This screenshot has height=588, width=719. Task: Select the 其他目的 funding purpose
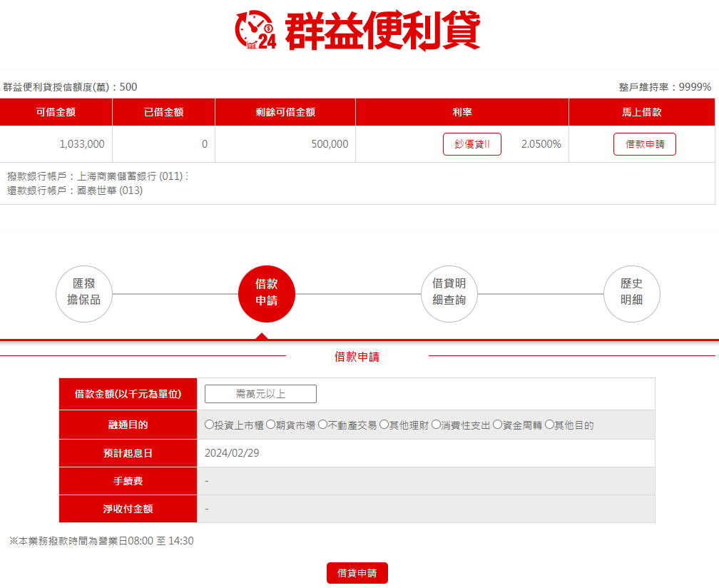[549, 424]
